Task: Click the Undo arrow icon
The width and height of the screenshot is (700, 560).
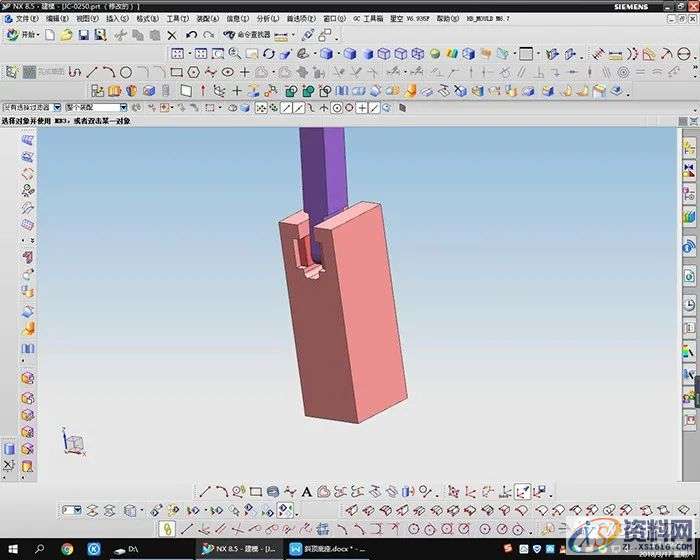Action: (x=191, y=35)
